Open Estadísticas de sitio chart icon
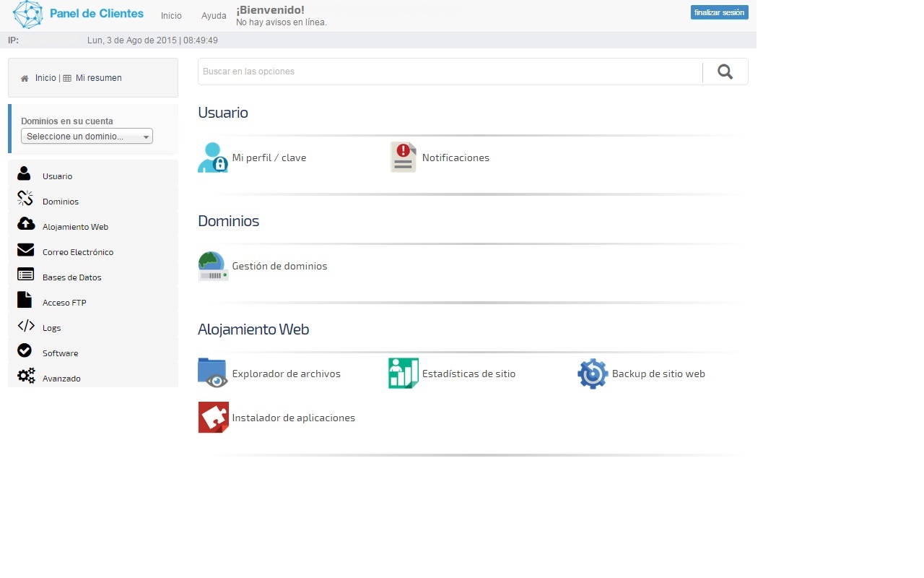The image size is (924, 578). point(404,374)
